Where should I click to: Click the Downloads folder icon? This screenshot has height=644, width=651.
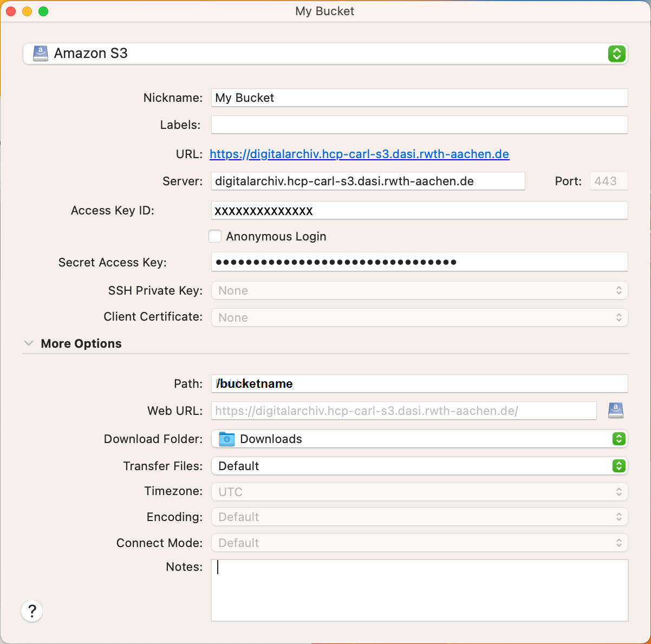[x=227, y=439]
